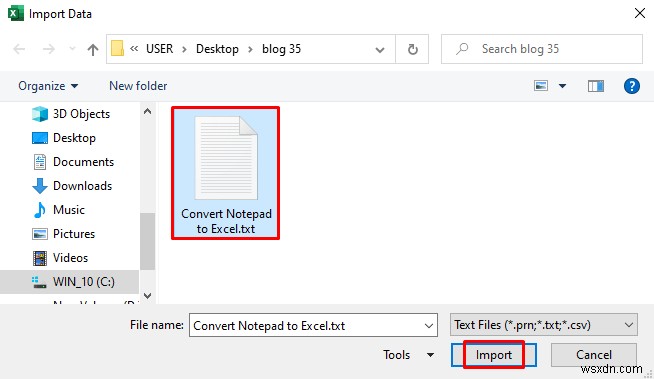The height and width of the screenshot is (379, 654).
Task: Open Music in navigation pane
Action: point(70,210)
